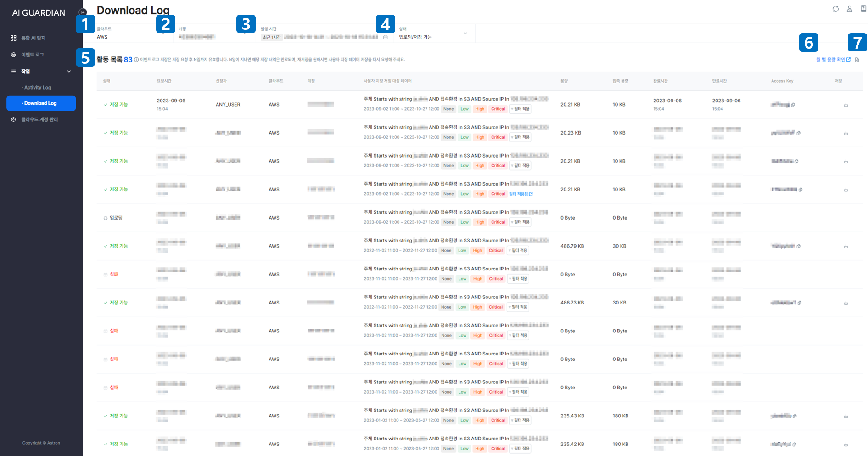Open 이벤트 로그 in the sidebar
The width and height of the screenshot is (868, 456).
33,55
